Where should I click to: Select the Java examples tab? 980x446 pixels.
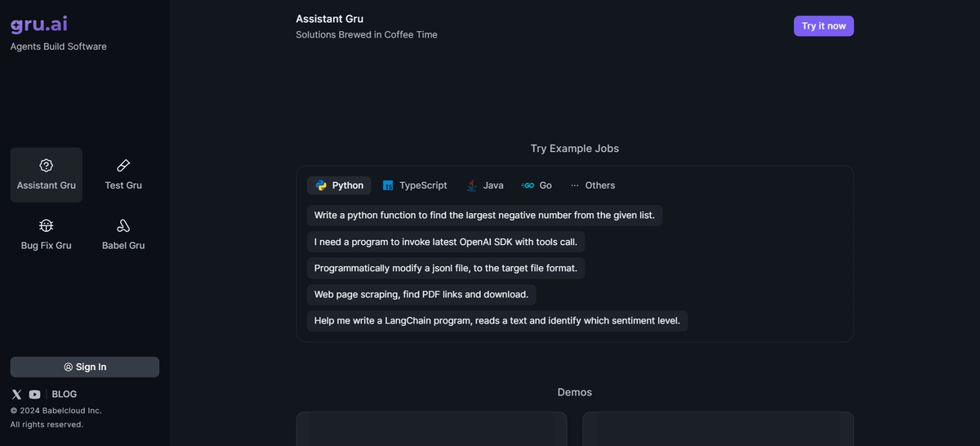click(x=484, y=185)
